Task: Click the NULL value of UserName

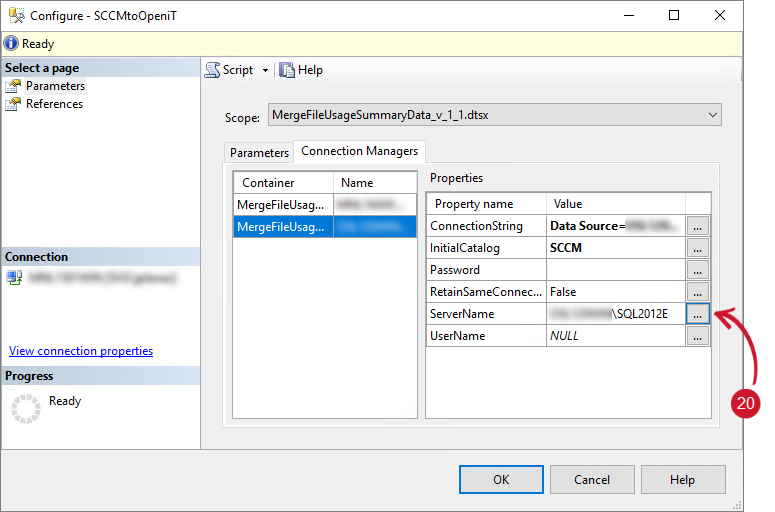Action: click(x=616, y=336)
